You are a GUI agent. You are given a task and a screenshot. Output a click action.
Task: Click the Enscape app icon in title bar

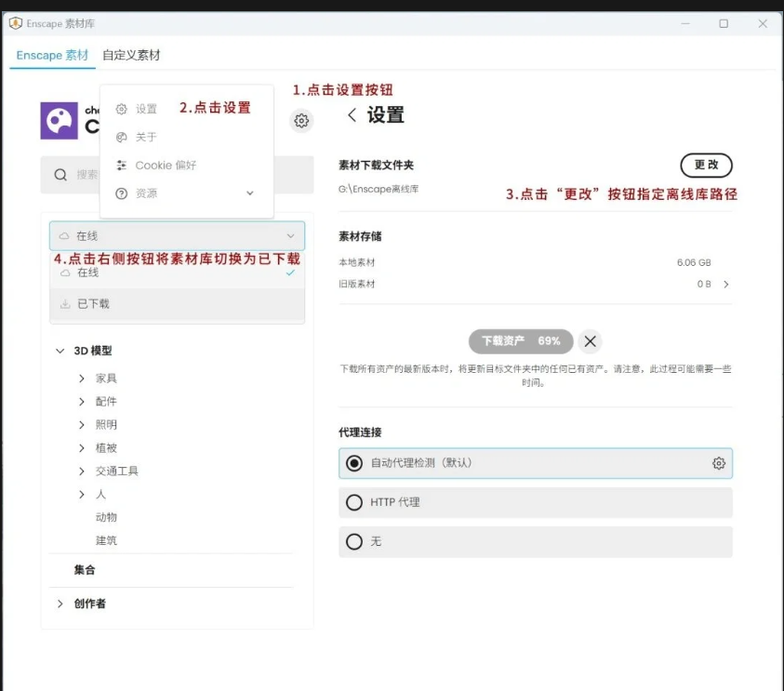15,23
